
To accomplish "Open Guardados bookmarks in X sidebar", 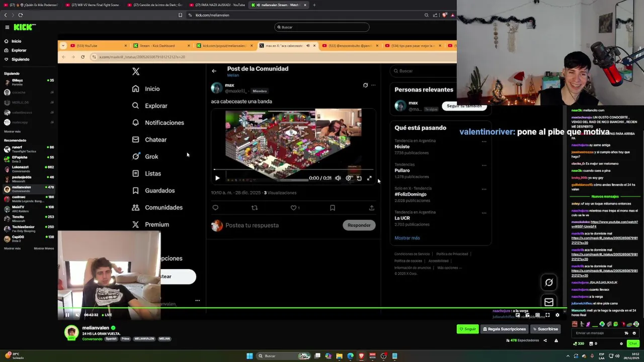I will click(153, 191).
